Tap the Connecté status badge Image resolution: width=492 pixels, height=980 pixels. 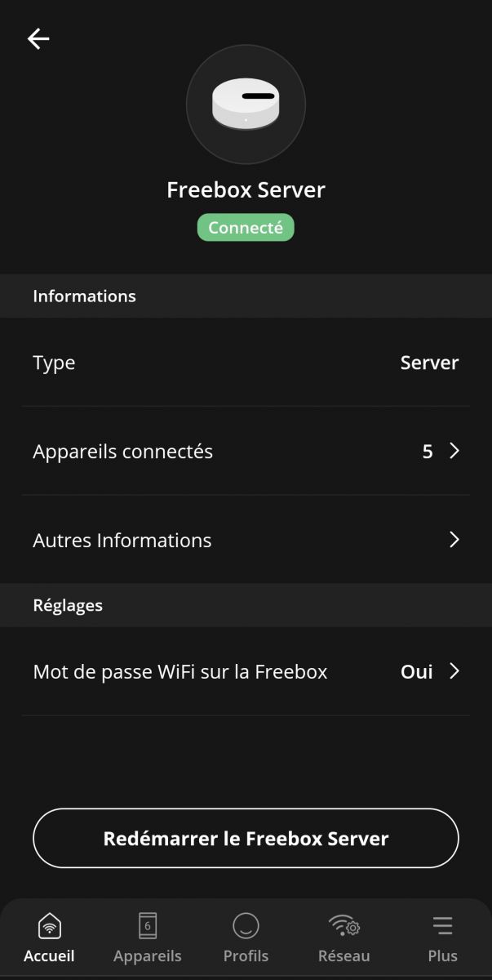coord(246,228)
